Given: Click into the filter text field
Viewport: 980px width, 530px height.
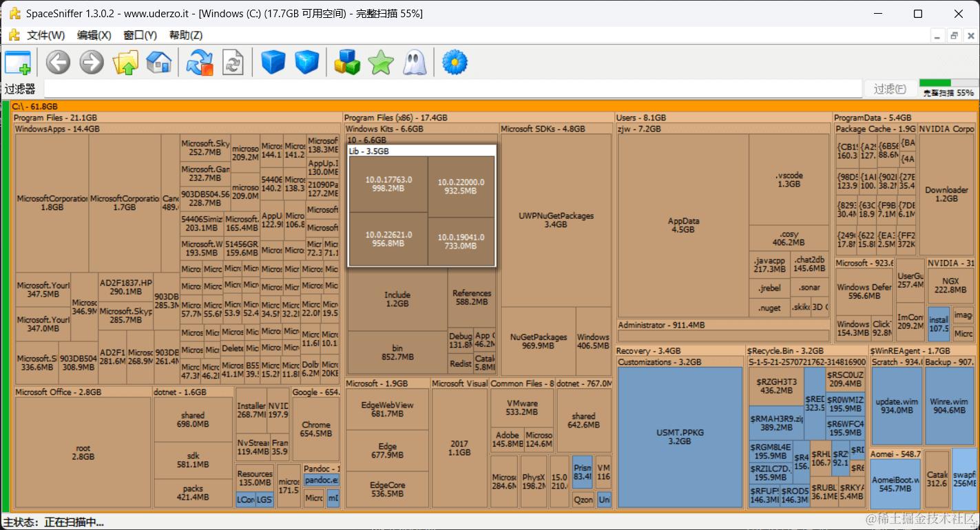Looking at the screenshot, I should pyautogui.click(x=453, y=89).
